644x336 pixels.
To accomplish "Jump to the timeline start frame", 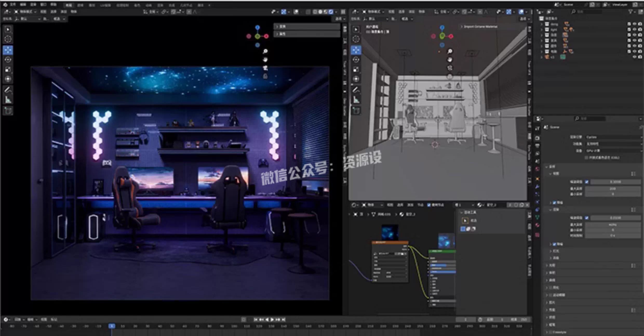I will tap(256, 319).
